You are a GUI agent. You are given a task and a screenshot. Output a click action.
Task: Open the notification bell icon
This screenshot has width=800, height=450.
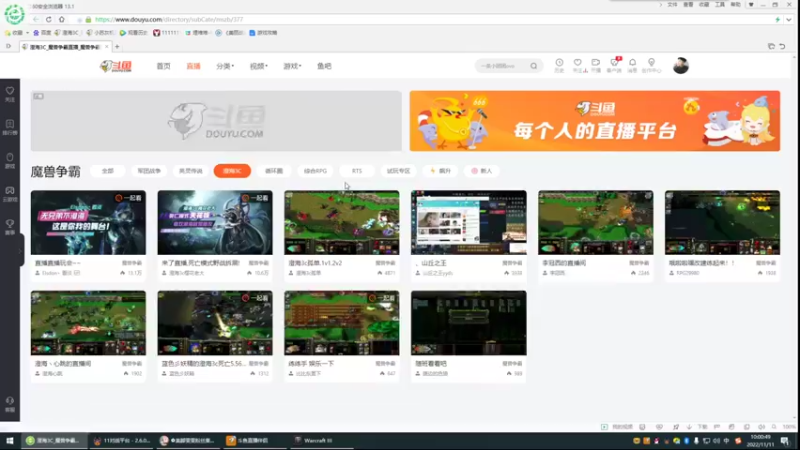point(633,65)
